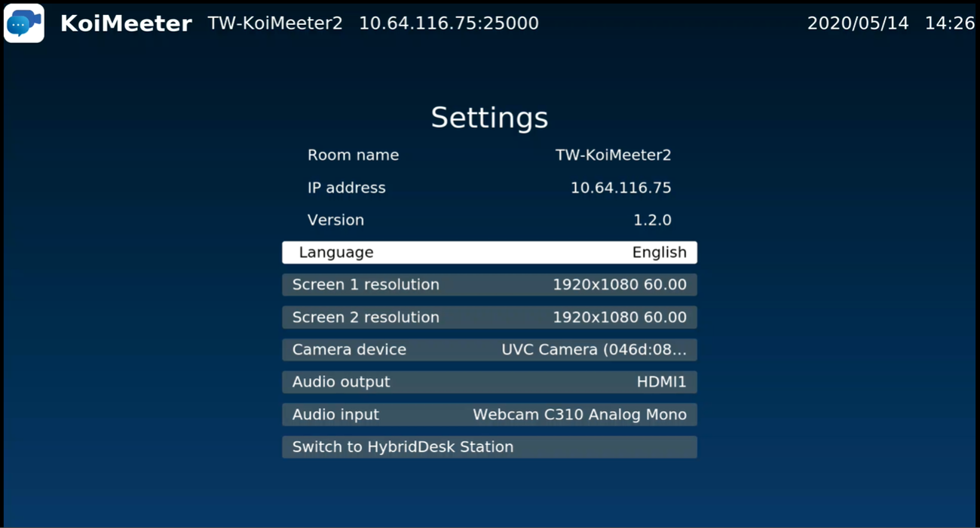
Task: Choose the Camera device option
Action: (x=489, y=350)
